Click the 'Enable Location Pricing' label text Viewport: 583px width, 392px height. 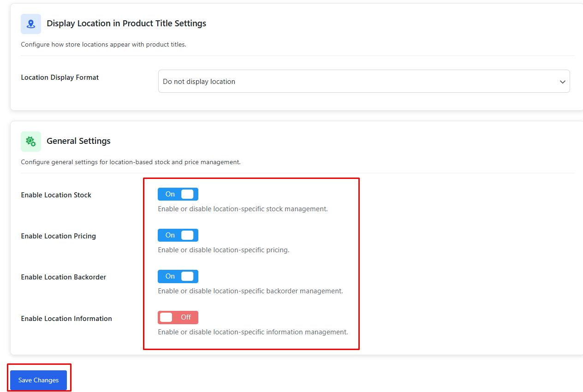coord(58,236)
